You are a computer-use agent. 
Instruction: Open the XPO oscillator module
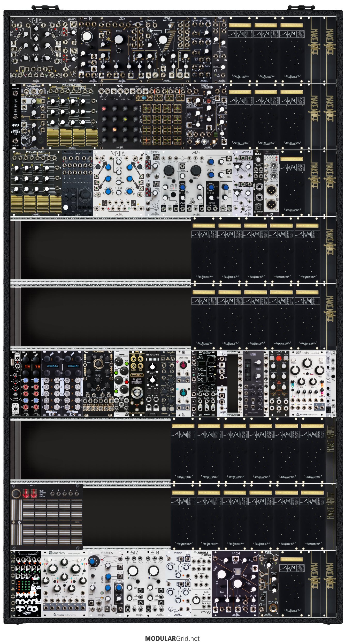click(121, 50)
